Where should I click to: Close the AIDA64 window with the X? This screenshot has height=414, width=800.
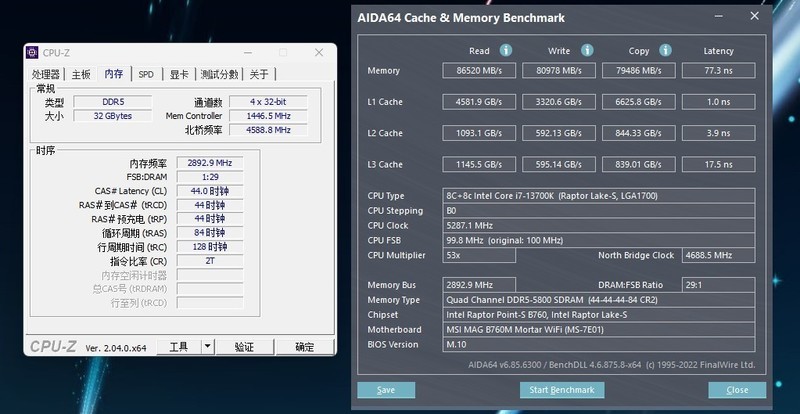[754, 16]
